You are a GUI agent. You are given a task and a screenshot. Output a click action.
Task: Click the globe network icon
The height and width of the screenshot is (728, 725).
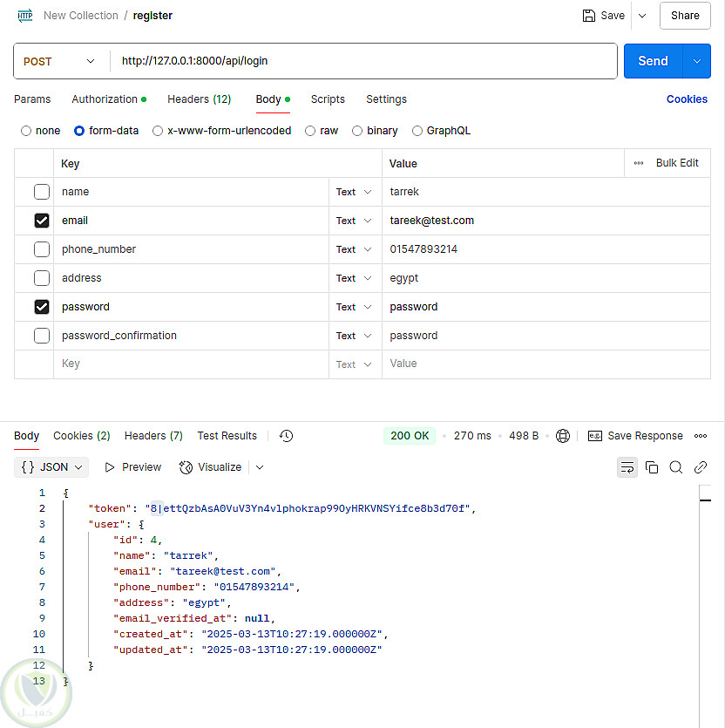[563, 436]
